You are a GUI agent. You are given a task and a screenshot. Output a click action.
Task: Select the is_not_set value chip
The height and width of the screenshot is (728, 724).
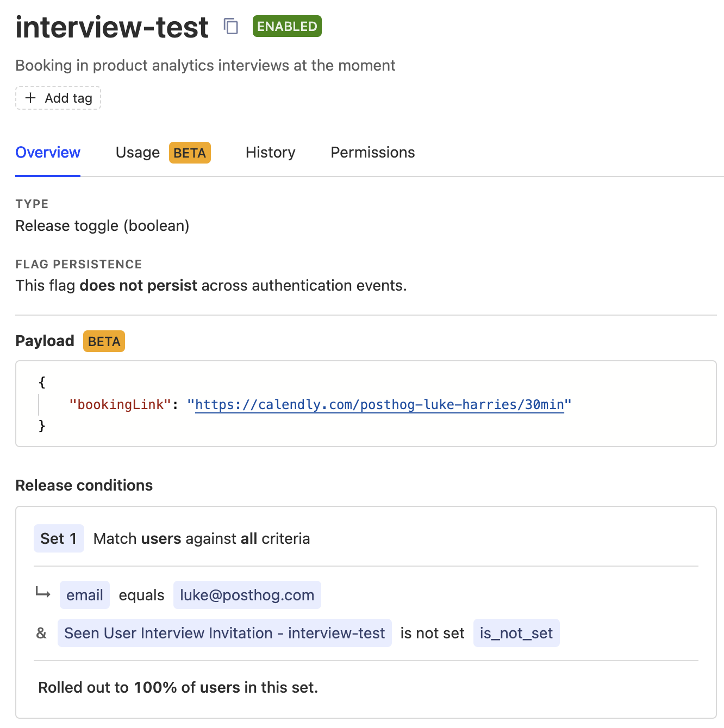(x=516, y=633)
